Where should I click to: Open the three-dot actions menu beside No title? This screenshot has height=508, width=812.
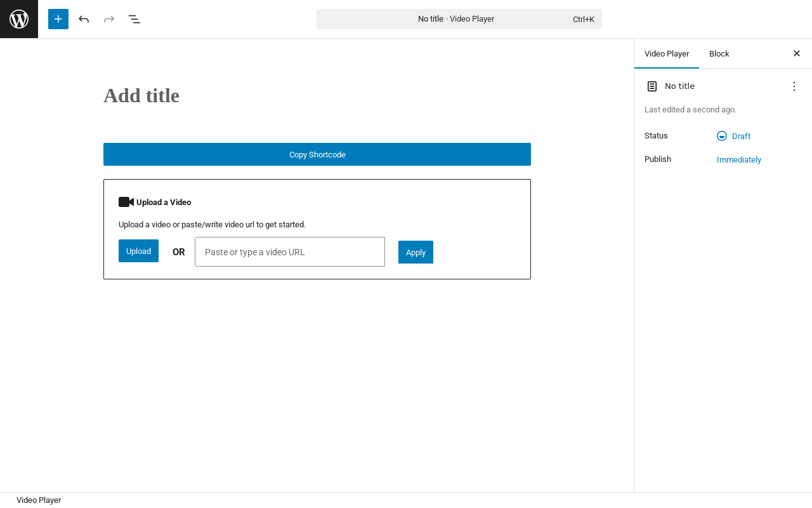(794, 86)
